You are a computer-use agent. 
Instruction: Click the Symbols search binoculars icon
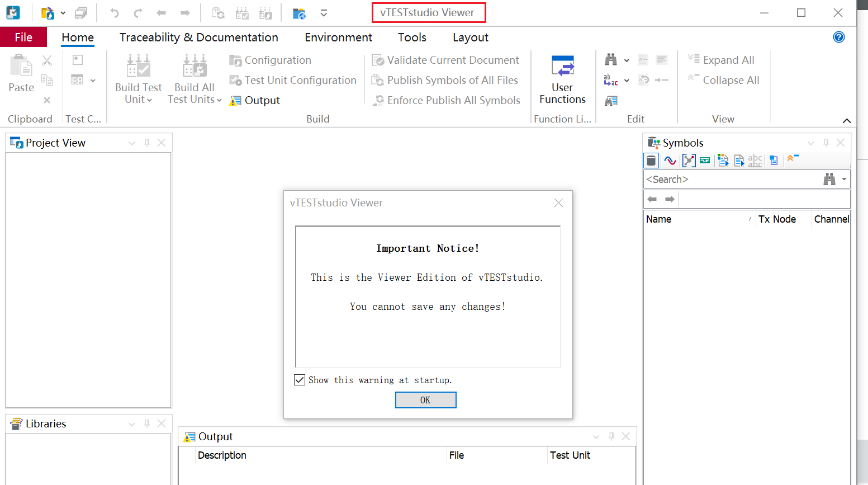tap(829, 180)
